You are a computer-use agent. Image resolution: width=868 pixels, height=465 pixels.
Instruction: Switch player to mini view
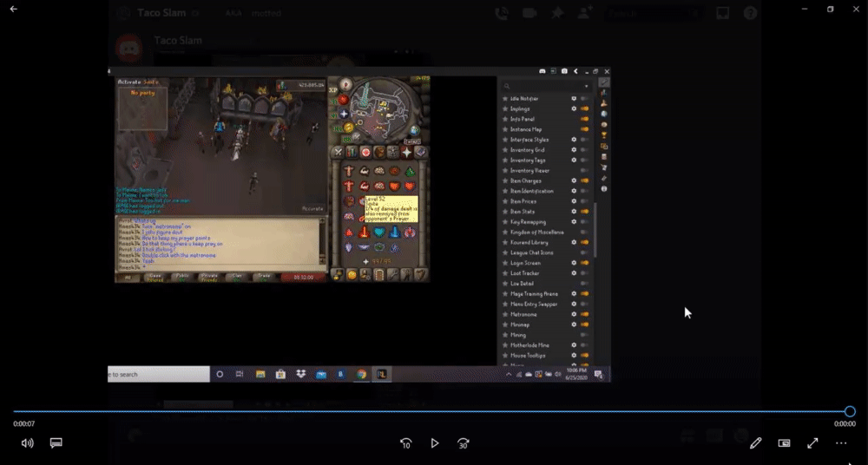tap(784, 442)
